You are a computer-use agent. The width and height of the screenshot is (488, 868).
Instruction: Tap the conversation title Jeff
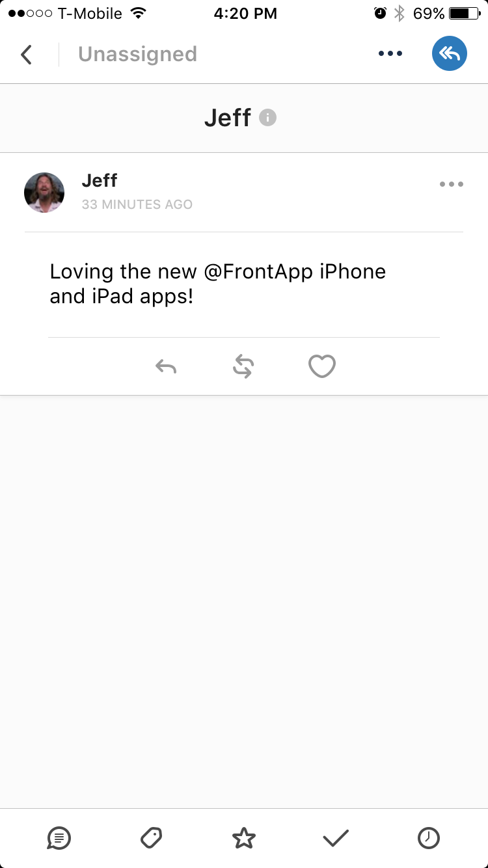(x=227, y=118)
